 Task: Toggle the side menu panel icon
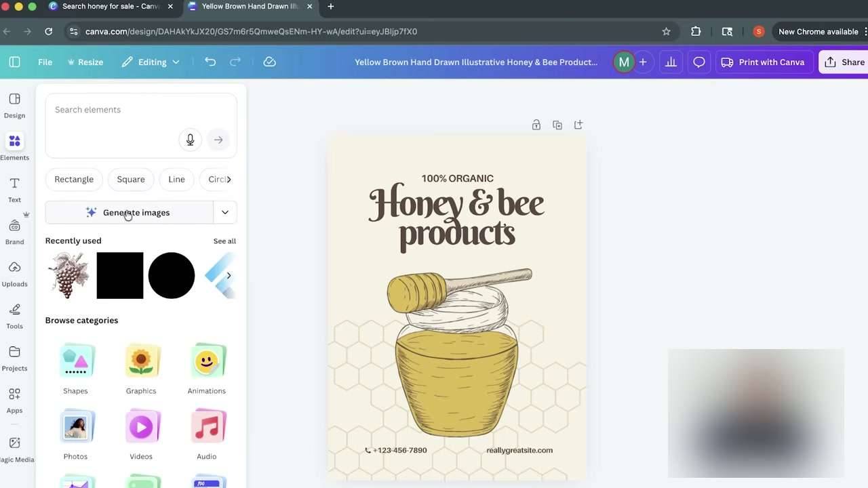[14, 62]
